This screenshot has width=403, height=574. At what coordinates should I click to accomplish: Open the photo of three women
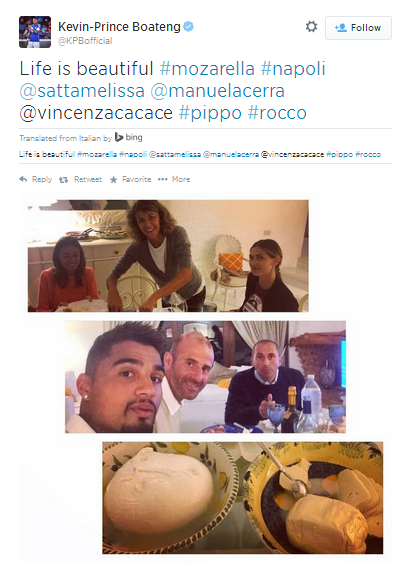(x=168, y=256)
